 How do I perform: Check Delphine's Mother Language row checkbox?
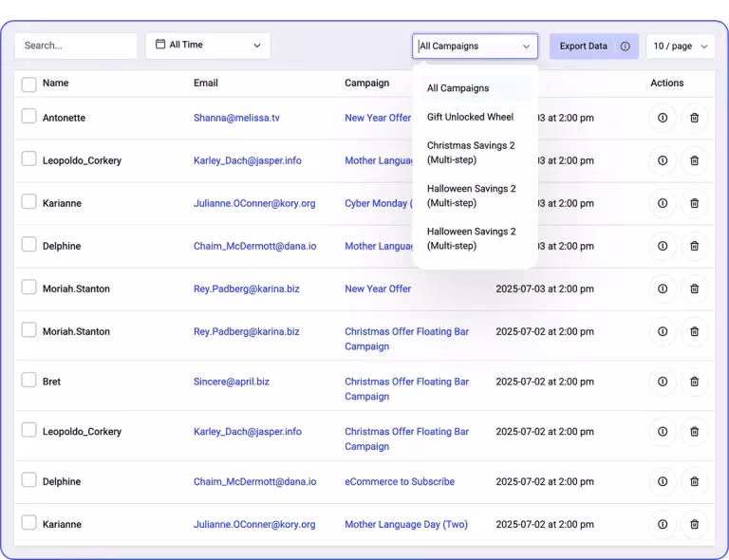[28, 245]
